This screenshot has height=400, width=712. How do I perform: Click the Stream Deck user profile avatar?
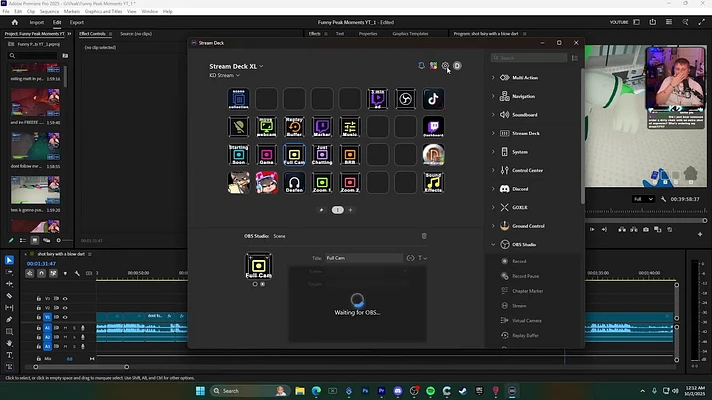pos(457,66)
